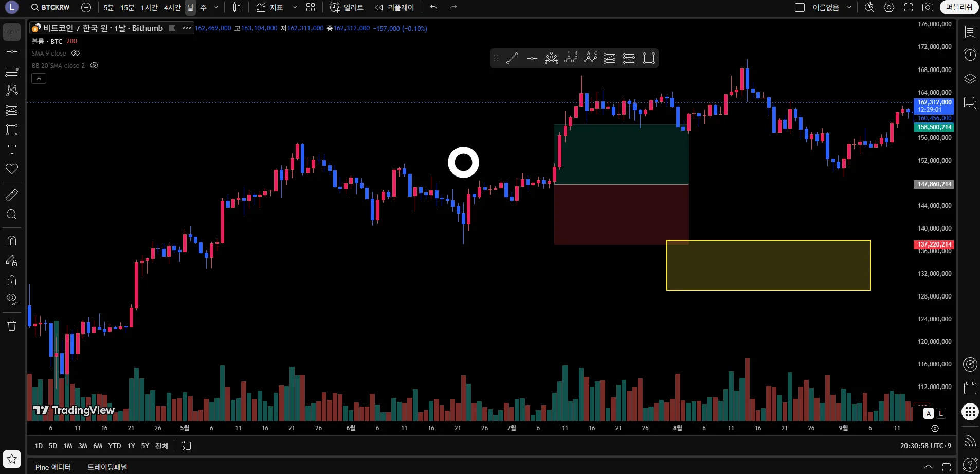
Task: Select Elliott ABC correction wave tool
Action: pyautogui.click(x=590, y=58)
